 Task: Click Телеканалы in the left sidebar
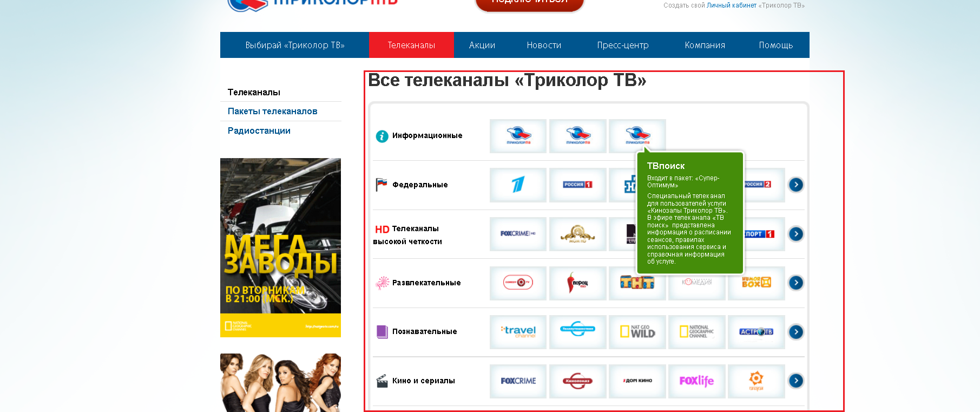254,92
